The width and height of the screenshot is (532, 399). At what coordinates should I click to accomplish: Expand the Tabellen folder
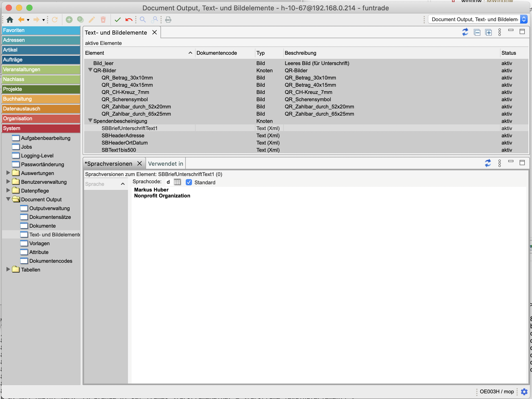click(x=8, y=269)
